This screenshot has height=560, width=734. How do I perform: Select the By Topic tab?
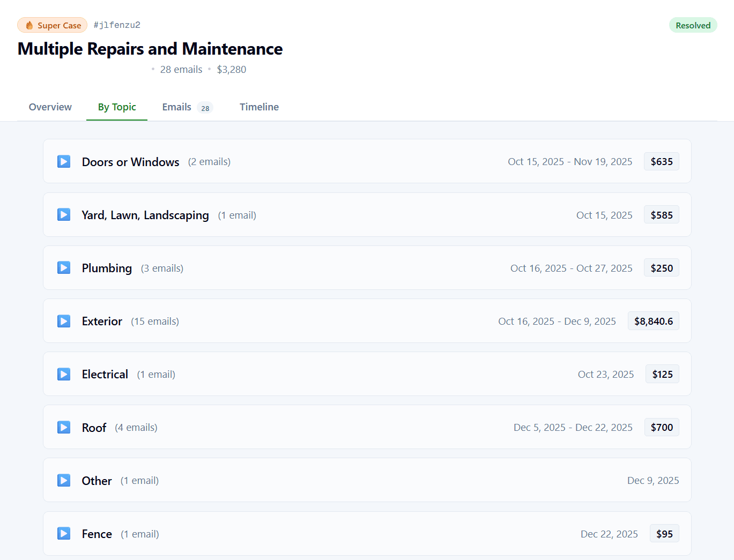coord(116,107)
